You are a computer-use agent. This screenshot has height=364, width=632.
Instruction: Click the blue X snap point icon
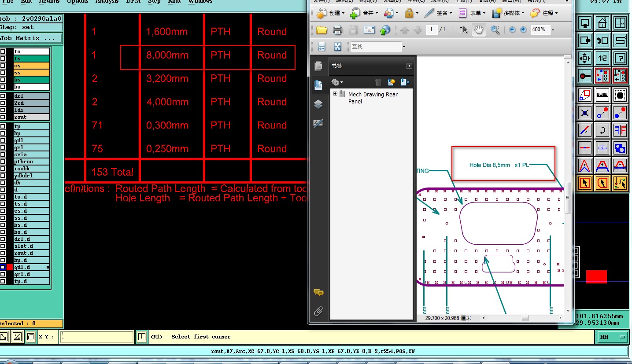pyautogui.click(x=584, y=113)
